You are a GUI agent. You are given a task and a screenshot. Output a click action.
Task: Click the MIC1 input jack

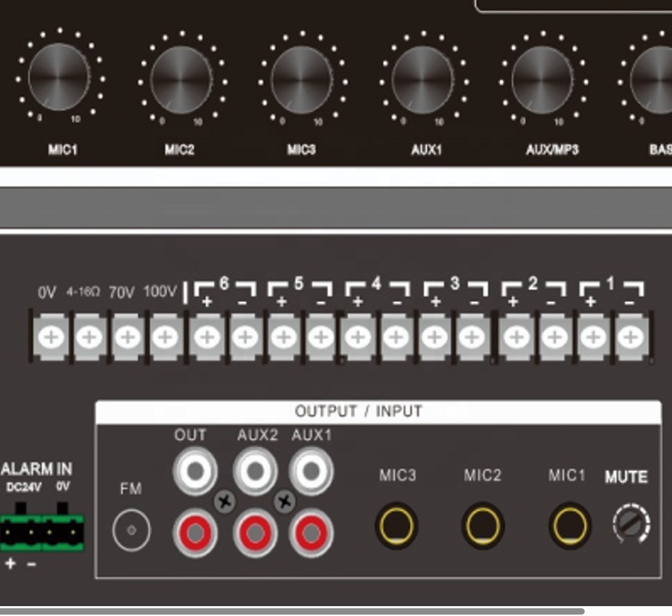(x=569, y=525)
